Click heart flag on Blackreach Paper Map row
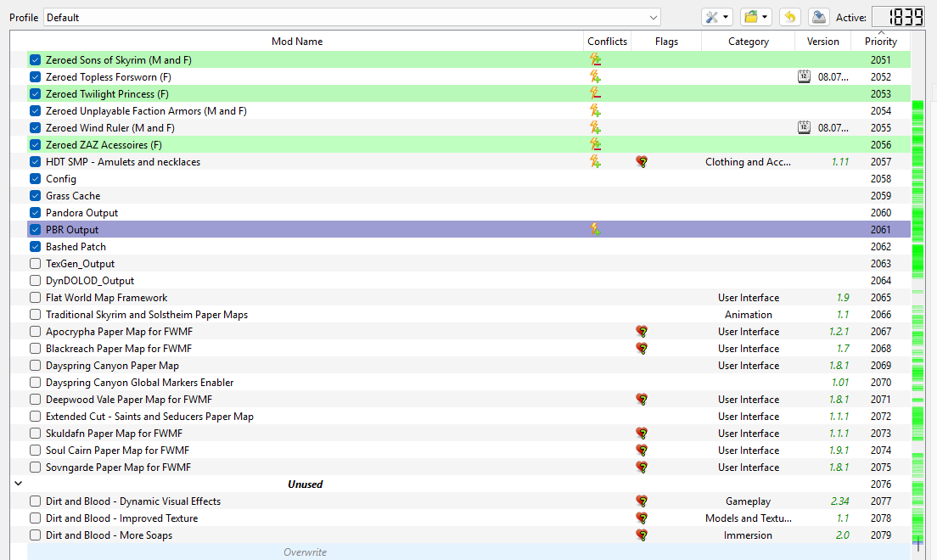 tap(642, 349)
